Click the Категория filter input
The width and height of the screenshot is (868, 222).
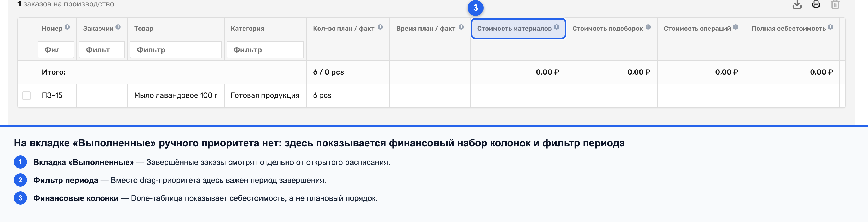click(x=265, y=50)
